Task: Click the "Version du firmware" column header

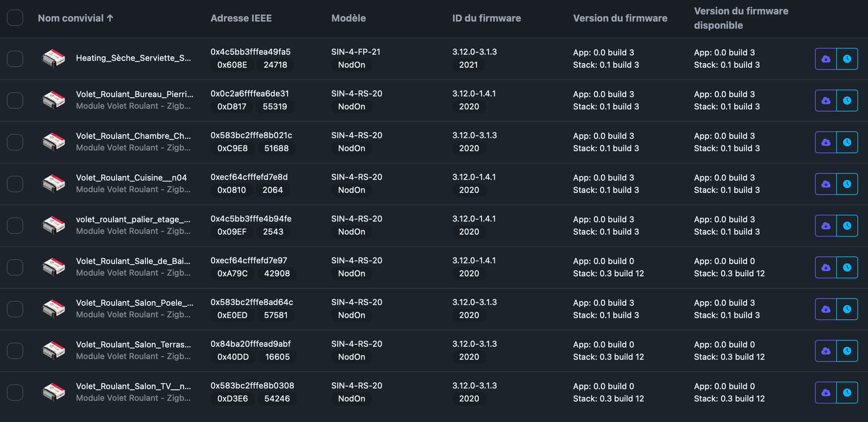Action: (x=620, y=18)
